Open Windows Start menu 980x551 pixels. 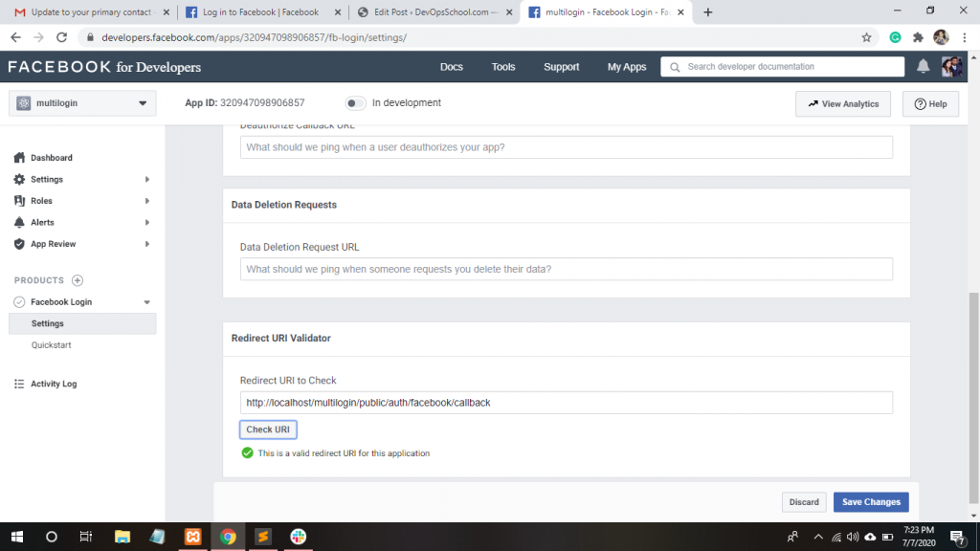point(17,537)
